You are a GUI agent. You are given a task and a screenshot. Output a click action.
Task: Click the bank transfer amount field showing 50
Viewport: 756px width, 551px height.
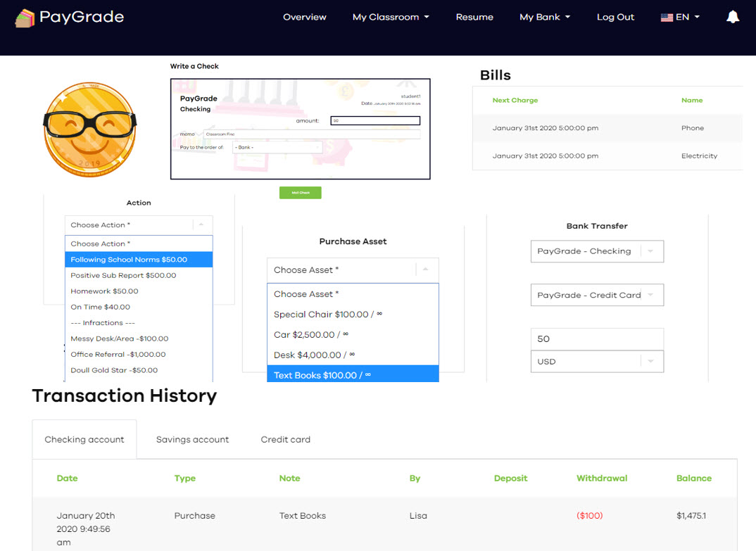tap(597, 339)
